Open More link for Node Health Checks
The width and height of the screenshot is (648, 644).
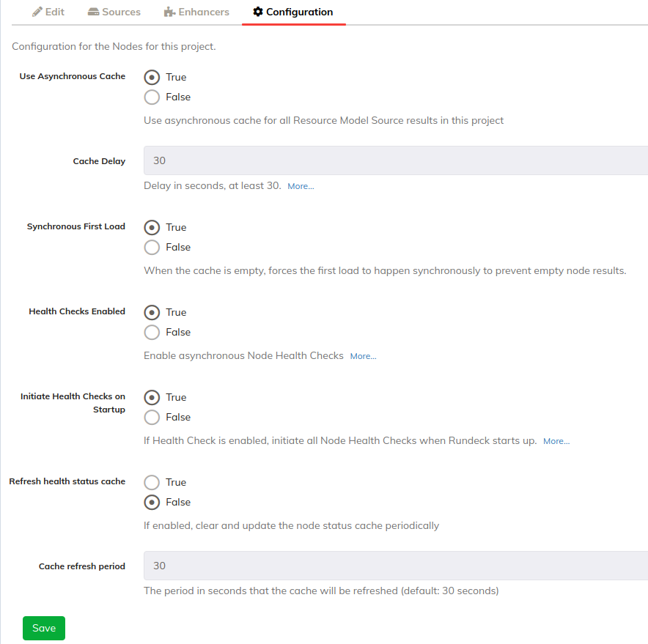coord(364,356)
